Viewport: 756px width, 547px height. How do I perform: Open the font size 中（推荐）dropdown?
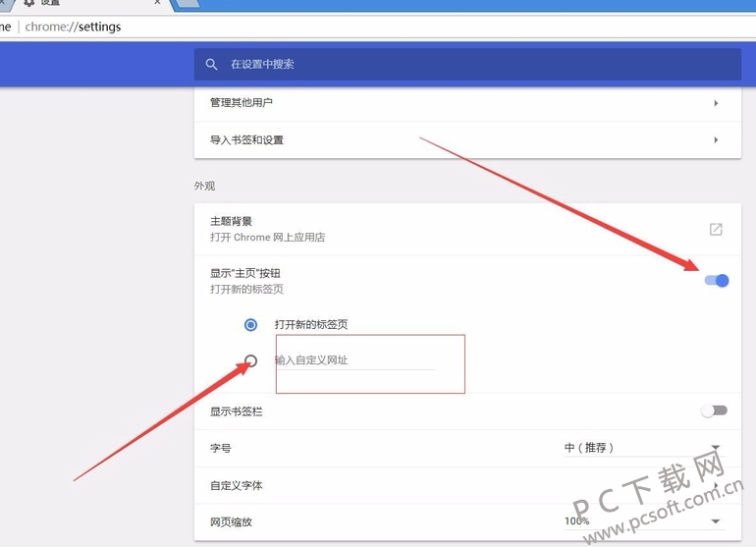coord(644,448)
